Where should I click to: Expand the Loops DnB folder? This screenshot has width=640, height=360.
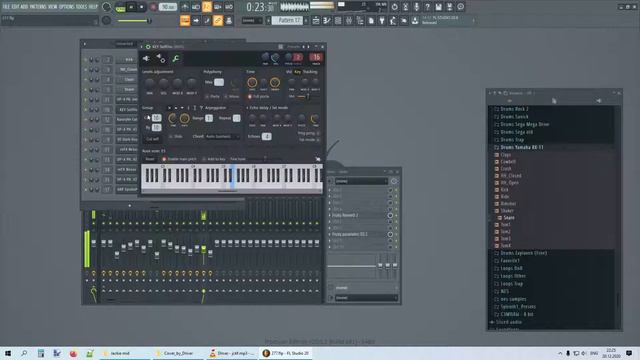pyautogui.click(x=511, y=268)
